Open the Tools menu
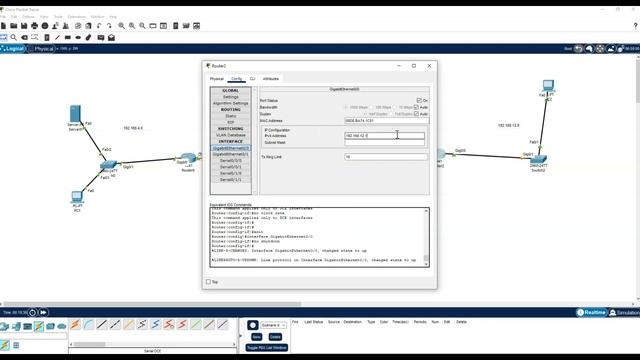 pos(58,17)
